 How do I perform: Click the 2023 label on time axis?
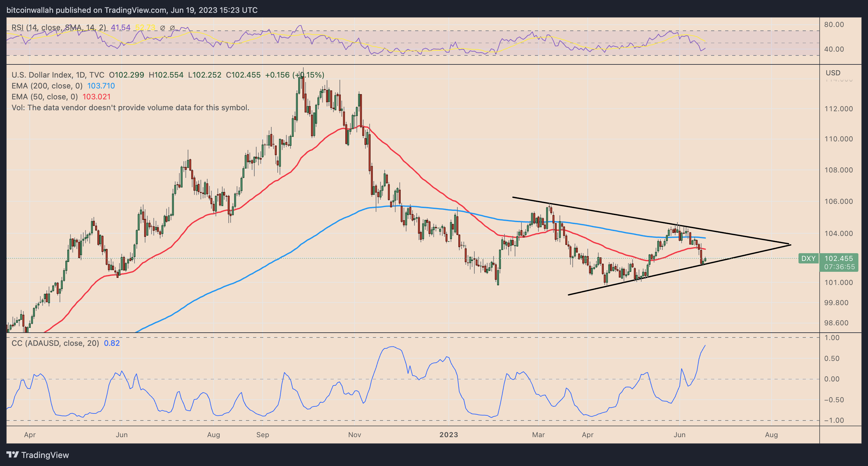coord(448,435)
